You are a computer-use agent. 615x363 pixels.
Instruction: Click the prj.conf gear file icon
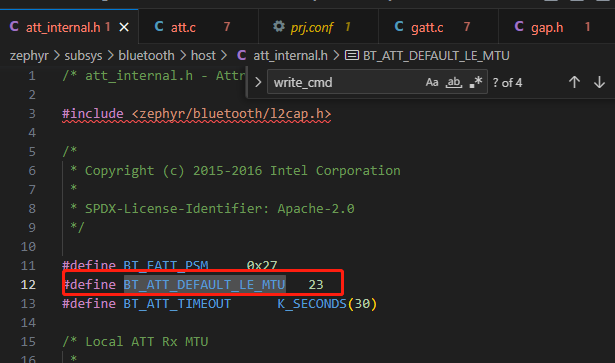coord(278,27)
